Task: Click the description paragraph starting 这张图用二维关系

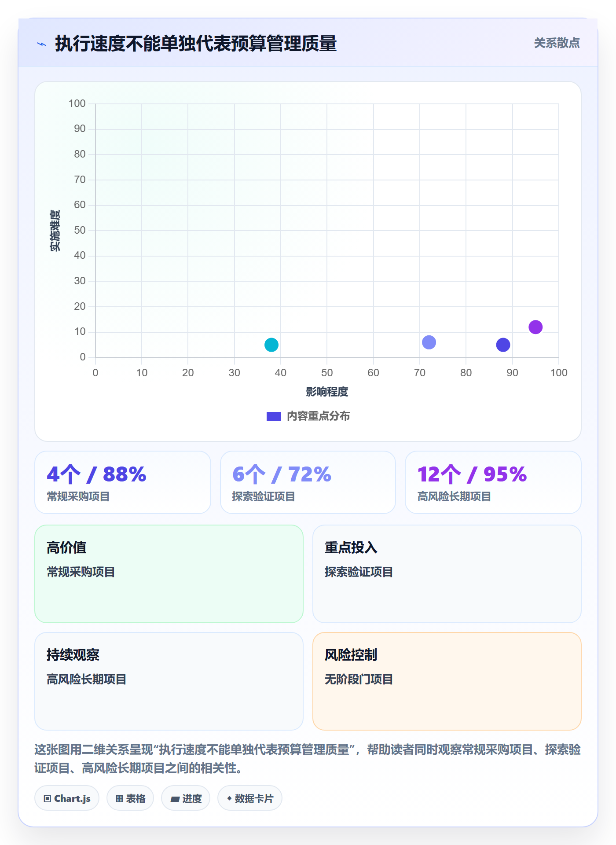Action: point(308,759)
